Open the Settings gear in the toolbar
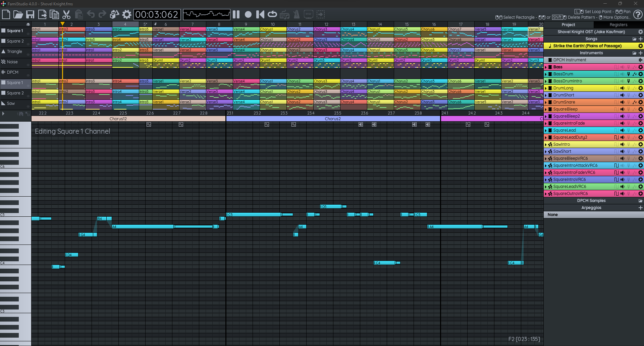 (126, 14)
